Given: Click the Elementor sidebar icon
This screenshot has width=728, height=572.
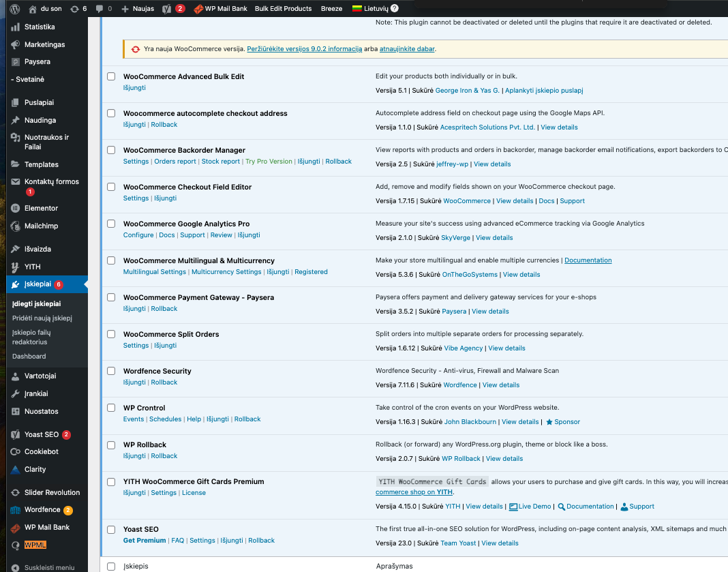Looking at the screenshot, I should pyautogui.click(x=15, y=209).
